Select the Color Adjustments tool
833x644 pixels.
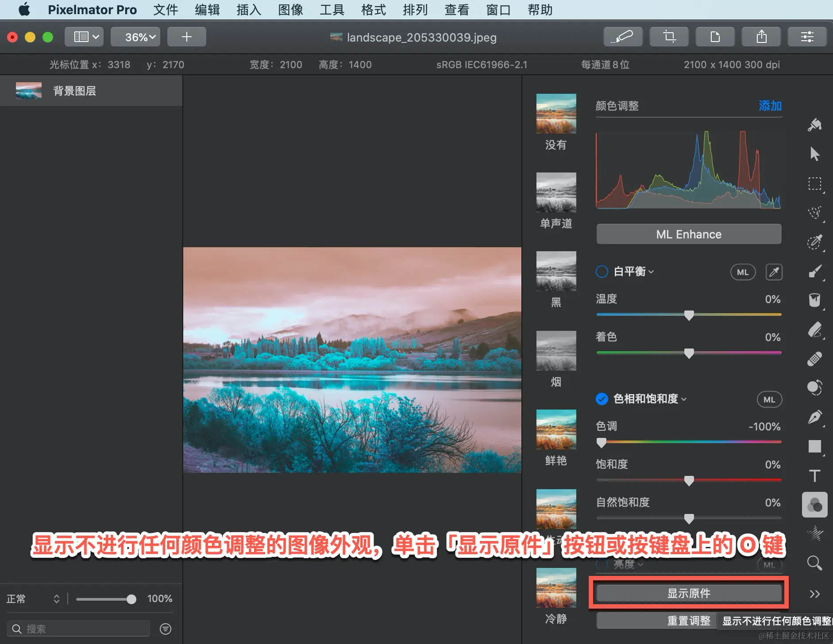814,505
